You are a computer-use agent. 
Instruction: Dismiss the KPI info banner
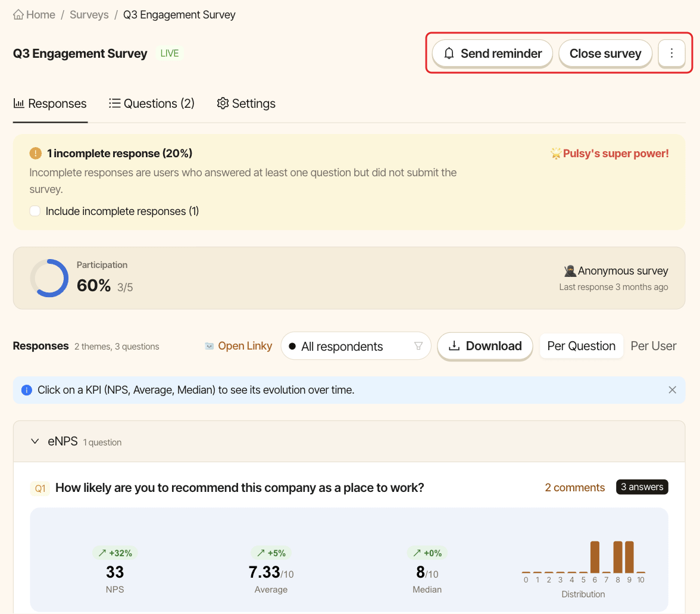tap(673, 390)
